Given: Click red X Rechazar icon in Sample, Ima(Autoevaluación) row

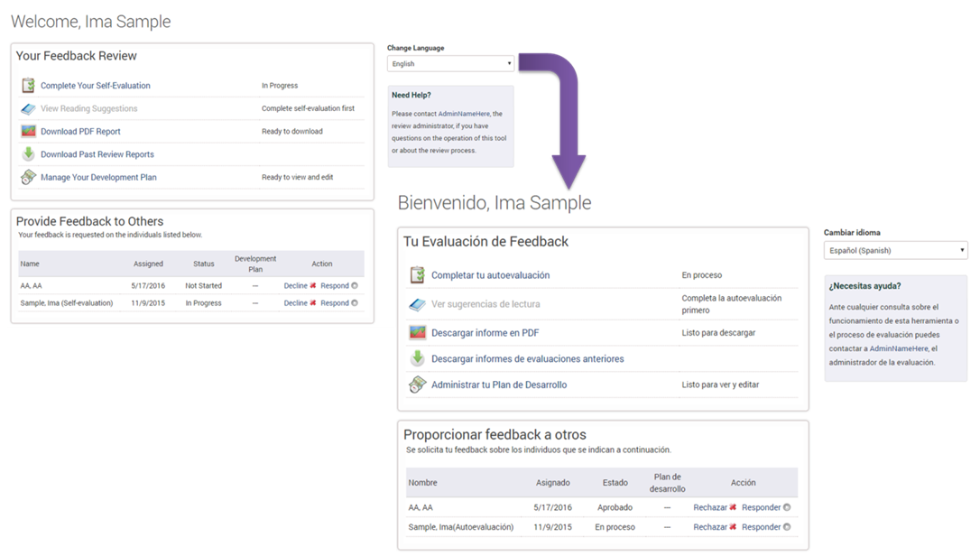Looking at the screenshot, I should pos(733,527).
